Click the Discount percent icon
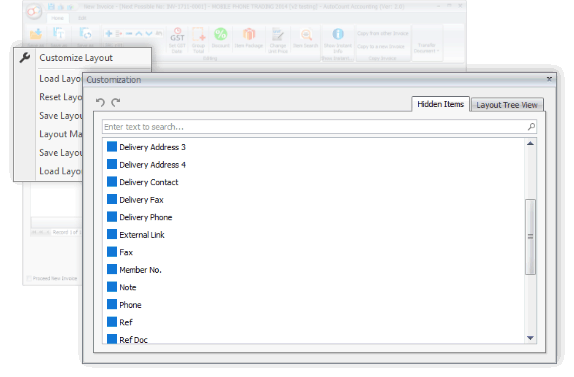574x377 pixels. 220,34
